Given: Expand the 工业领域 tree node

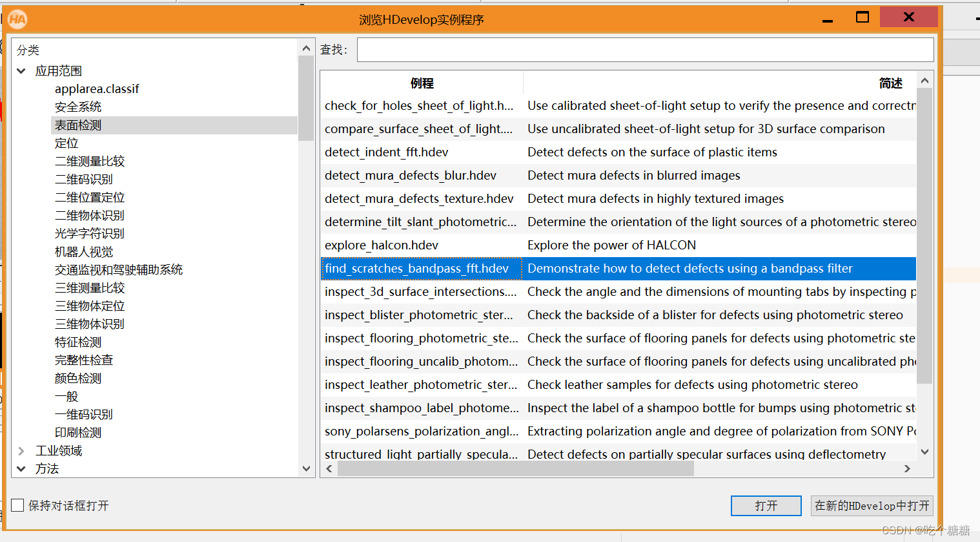Looking at the screenshot, I should [x=21, y=451].
